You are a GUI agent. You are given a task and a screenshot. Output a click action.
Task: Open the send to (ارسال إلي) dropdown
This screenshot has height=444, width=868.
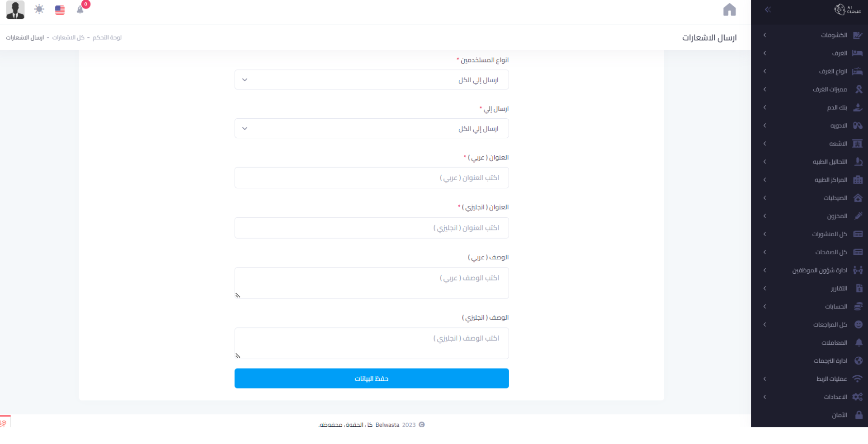tap(371, 129)
